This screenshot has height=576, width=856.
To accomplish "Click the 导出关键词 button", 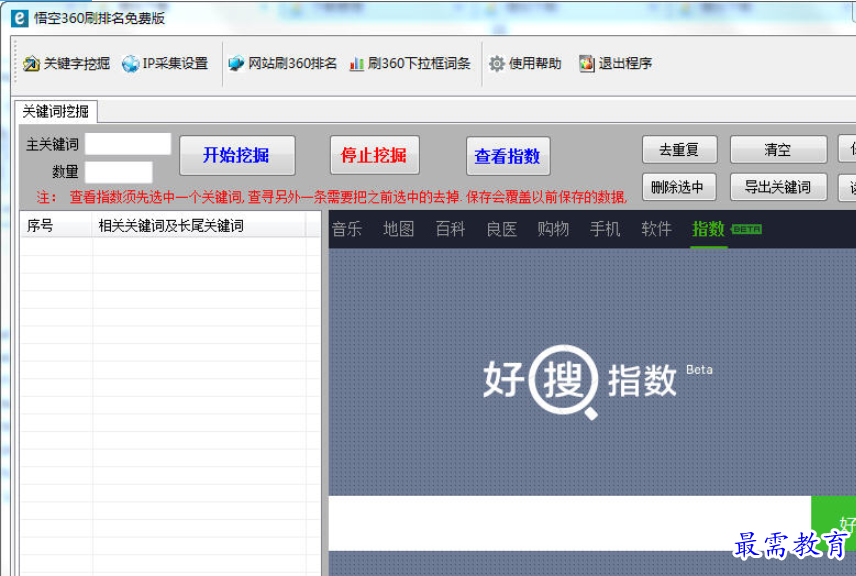I will click(x=778, y=187).
